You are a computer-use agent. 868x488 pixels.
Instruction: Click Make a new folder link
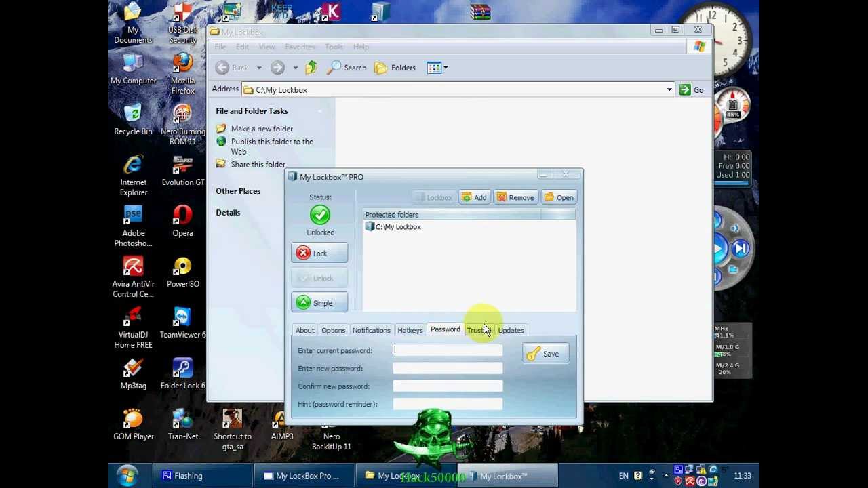pyautogui.click(x=262, y=129)
